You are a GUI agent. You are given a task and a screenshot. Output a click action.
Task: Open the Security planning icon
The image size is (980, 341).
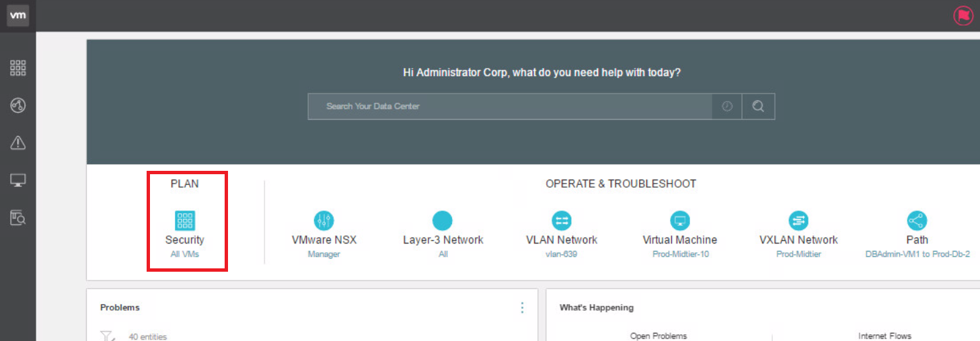pyautogui.click(x=185, y=221)
